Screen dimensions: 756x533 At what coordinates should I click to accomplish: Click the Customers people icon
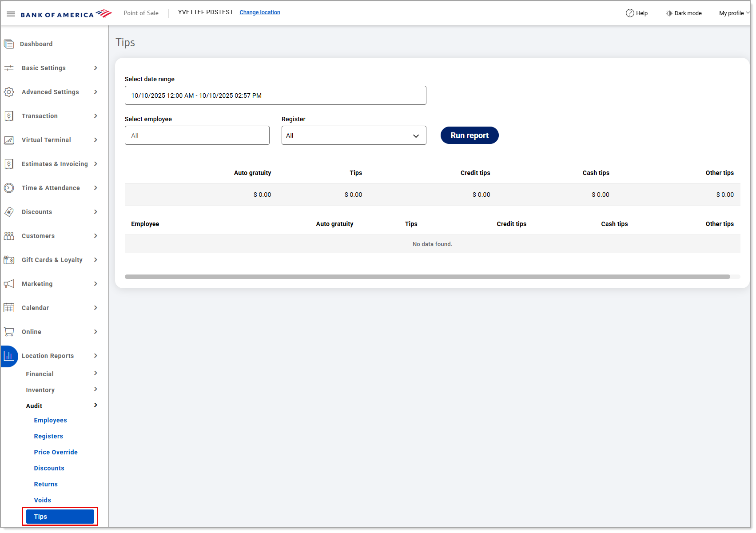coord(9,236)
